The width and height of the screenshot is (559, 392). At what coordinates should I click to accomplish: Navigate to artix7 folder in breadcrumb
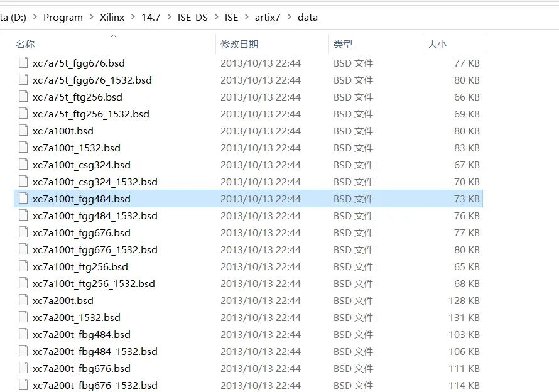click(x=268, y=17)
